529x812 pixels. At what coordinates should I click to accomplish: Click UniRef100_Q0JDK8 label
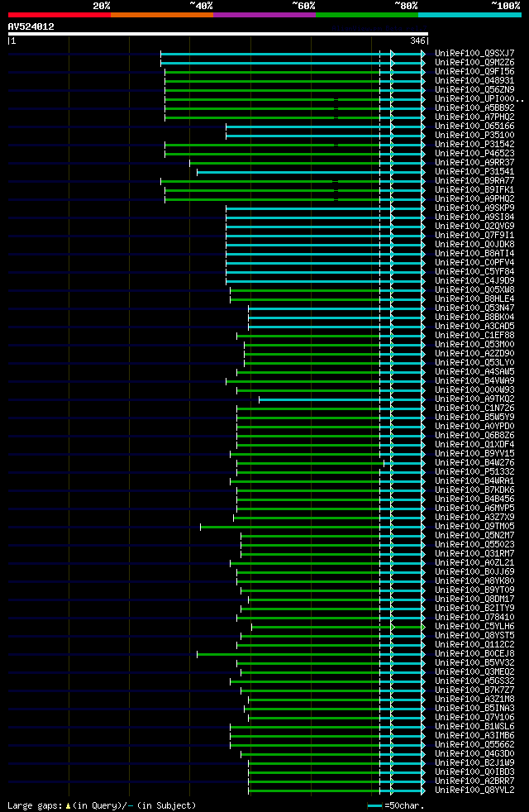(x=474, y=245)
